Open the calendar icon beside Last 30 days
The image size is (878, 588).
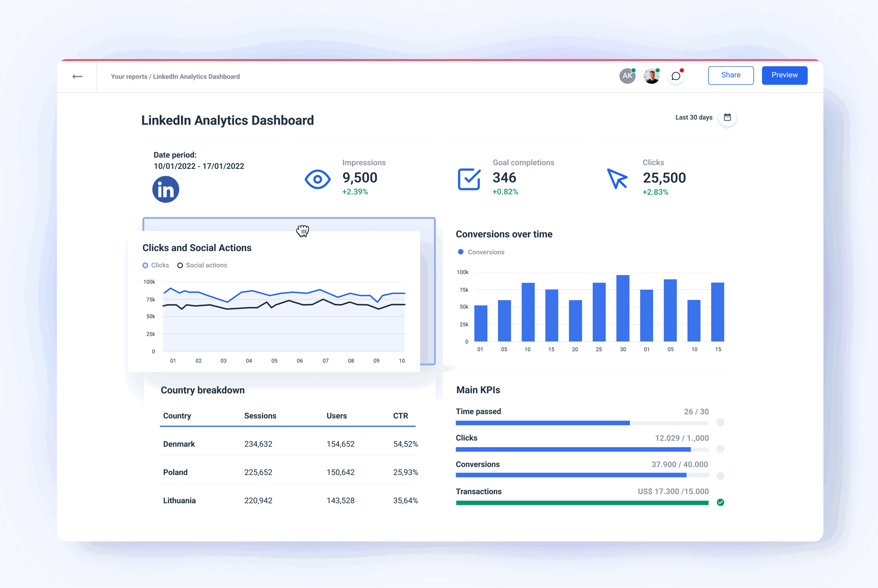point(727,117)
